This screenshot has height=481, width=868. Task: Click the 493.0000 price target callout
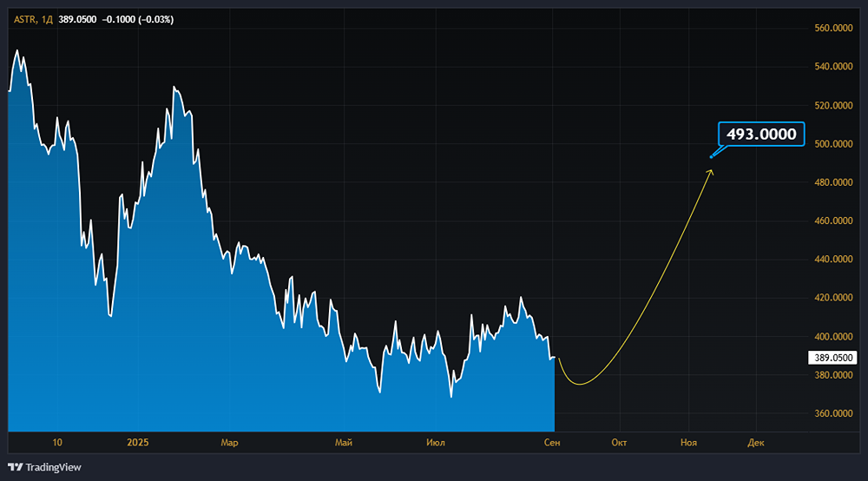pos(761,134)
